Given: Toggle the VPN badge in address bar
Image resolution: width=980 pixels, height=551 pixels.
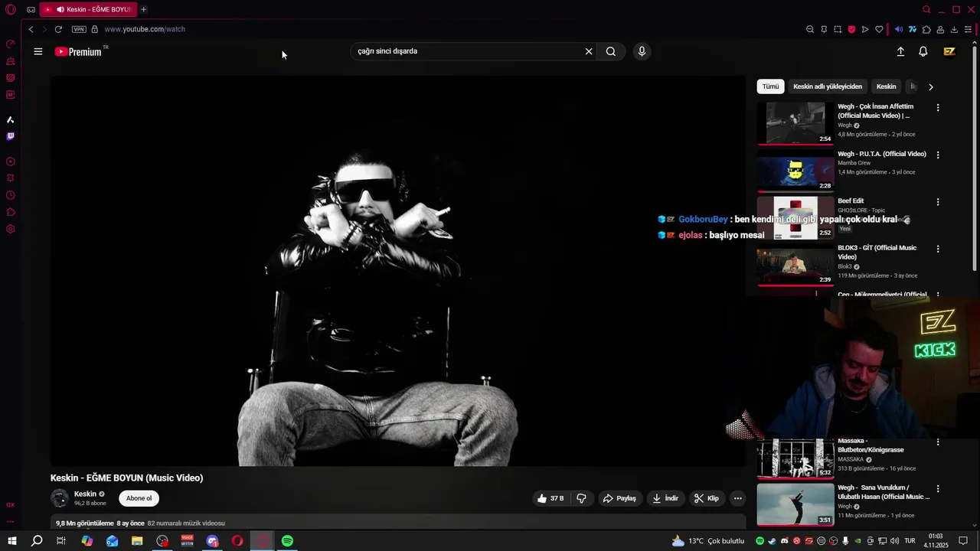Looking at the screenshot, I should 79,29.
